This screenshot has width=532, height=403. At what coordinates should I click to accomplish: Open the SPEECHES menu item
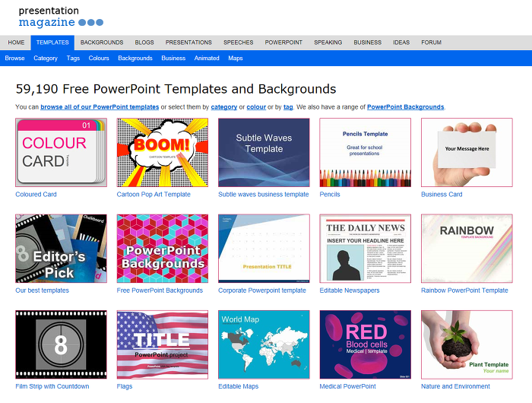coord(239,43)
